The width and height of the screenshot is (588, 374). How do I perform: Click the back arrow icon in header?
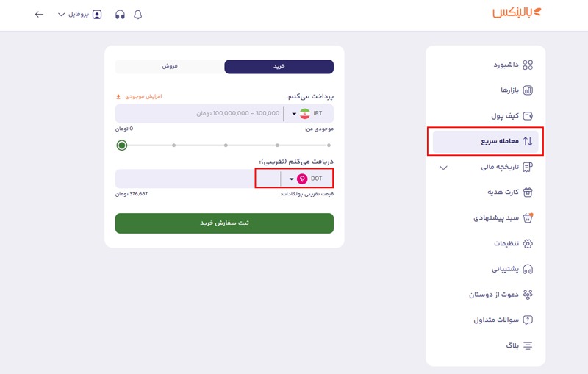coord(39,15)
